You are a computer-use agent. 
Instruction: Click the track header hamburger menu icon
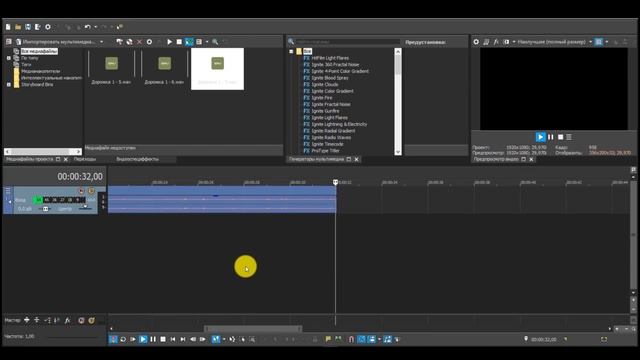pyautogui.click(x=8, y=191)
